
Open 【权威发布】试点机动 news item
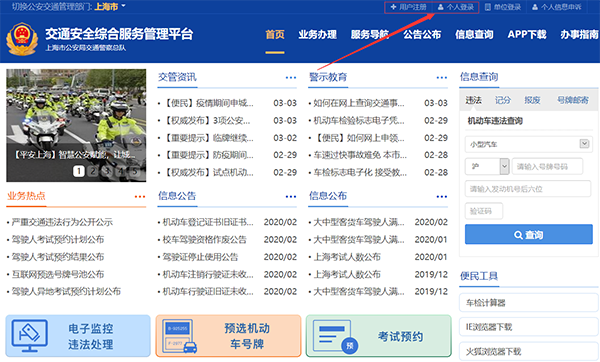click(x=209, y=172)
